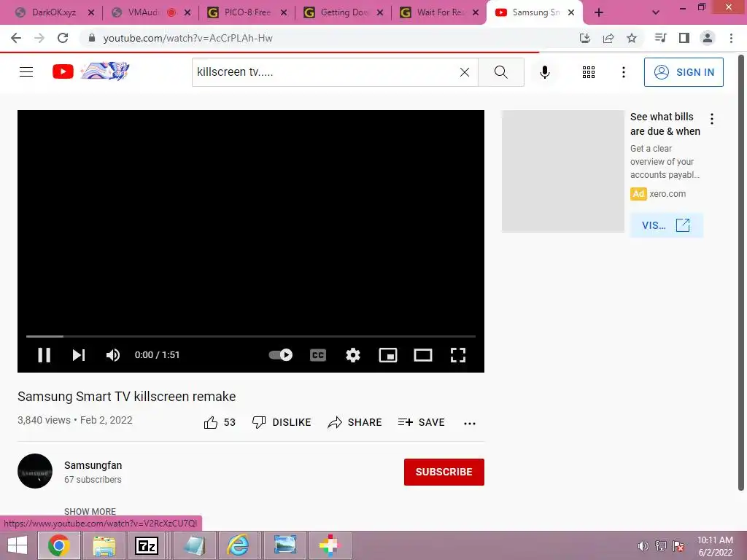Open more actions ellipsis below video
747x560 pixels.
tap(470, 423)
